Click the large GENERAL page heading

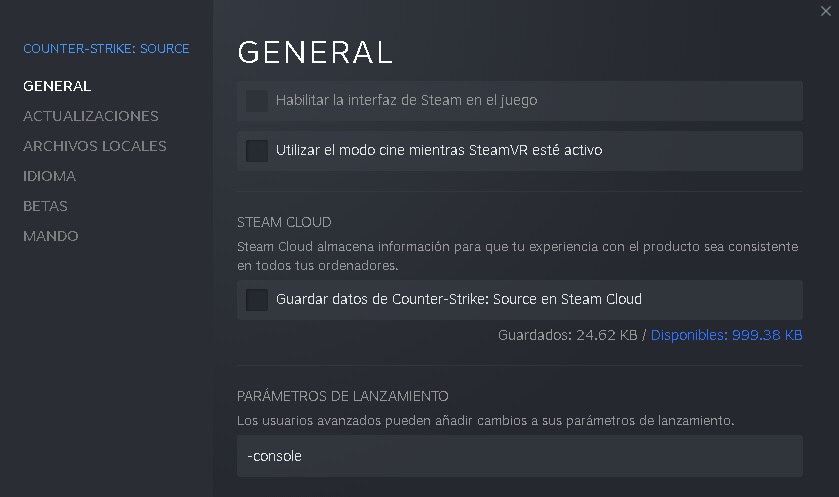(x=315, y=52)
